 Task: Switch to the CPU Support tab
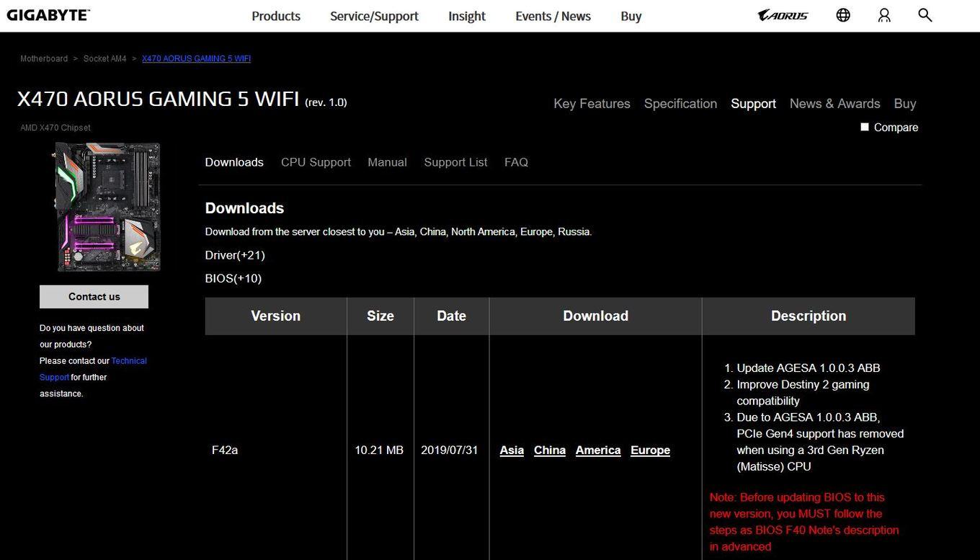pyautogui.click(x=316, y=162)
